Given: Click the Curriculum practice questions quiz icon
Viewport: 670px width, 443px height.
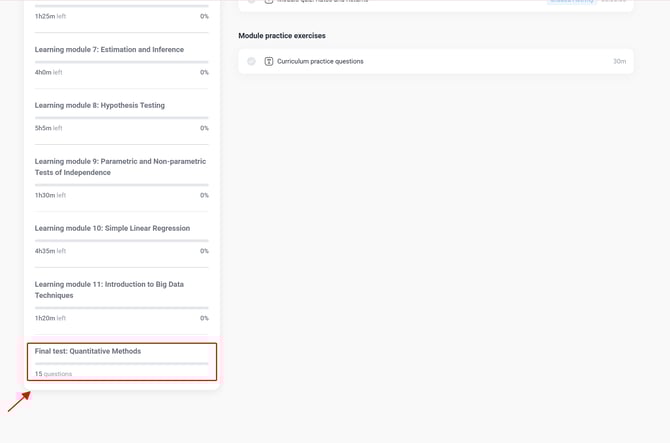Looking at the screenshot, I should pos(269,62).
